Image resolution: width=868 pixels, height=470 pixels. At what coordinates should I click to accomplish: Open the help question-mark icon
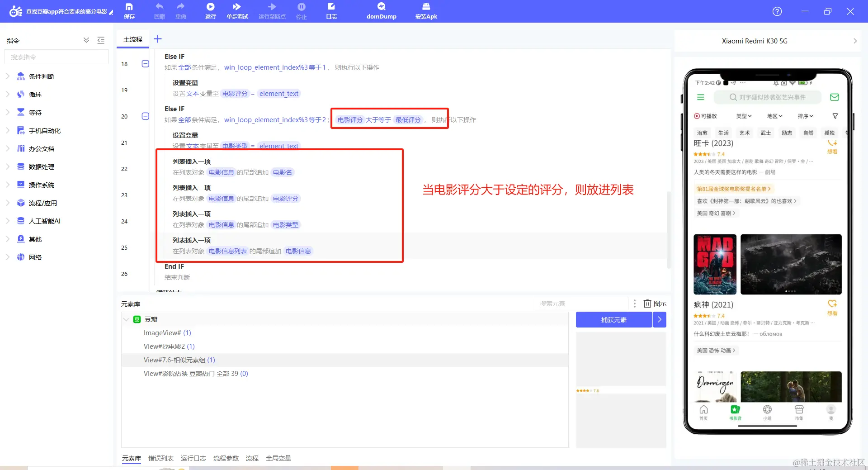[x=777, y=11]
